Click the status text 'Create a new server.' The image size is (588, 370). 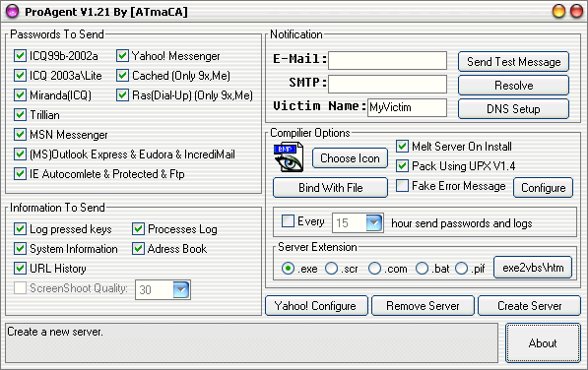[x=55, y=332]
